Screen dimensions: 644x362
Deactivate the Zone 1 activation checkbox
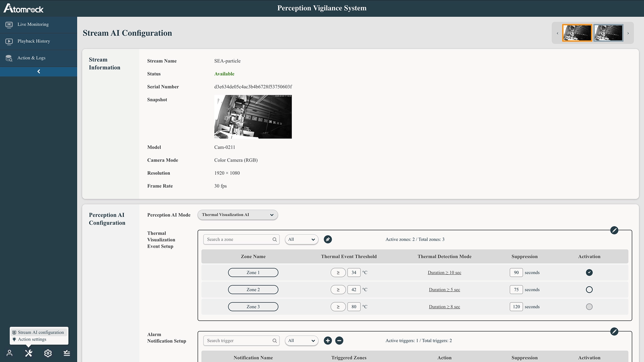click(x=589, y=272)
